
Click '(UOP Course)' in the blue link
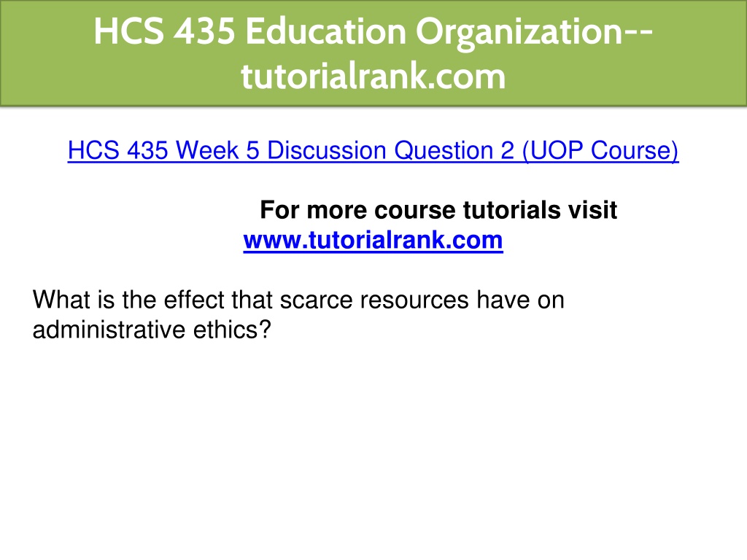click(x=600, y=152)
